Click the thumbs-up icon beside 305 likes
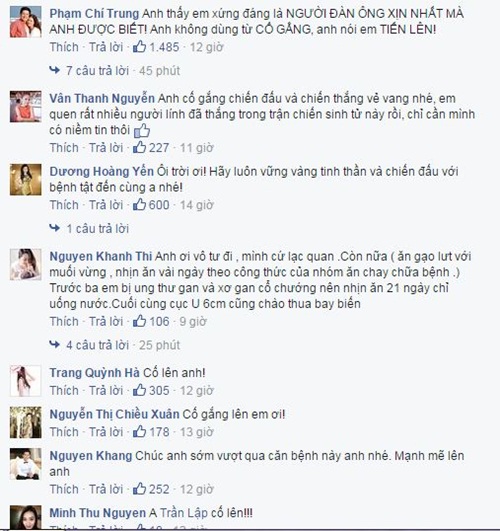The width and height of the screenshot is (500, 531). tap(139, 390)
